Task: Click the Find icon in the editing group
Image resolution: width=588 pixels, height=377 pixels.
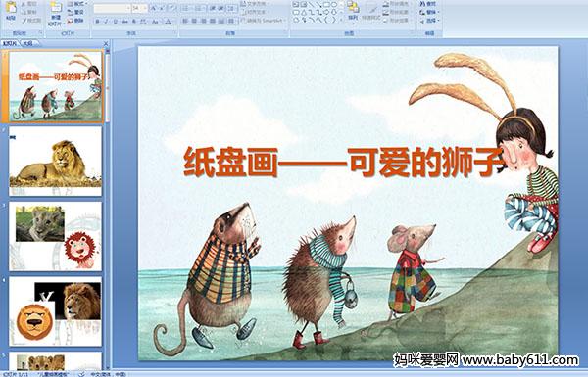Action: pyautogui.click(x=428, y=4)
